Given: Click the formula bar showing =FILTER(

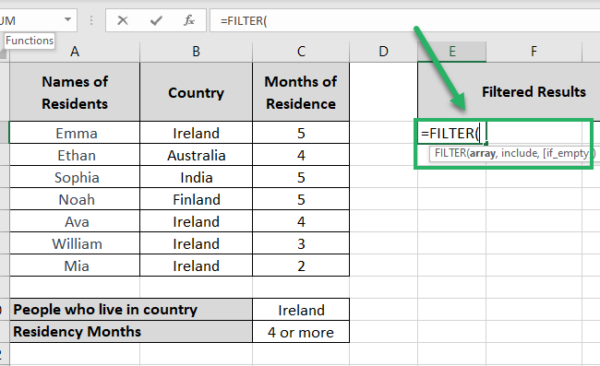Looking at the screenshot, I should click(404, 21).
